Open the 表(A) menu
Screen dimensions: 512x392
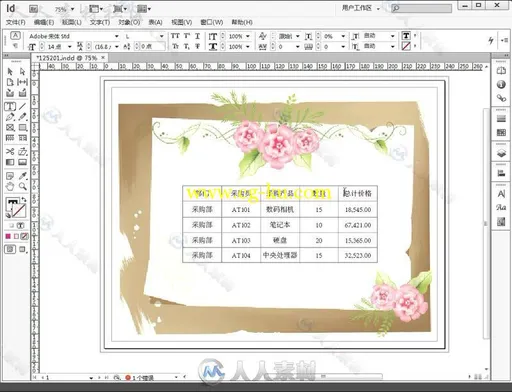(x=155, y=22)
